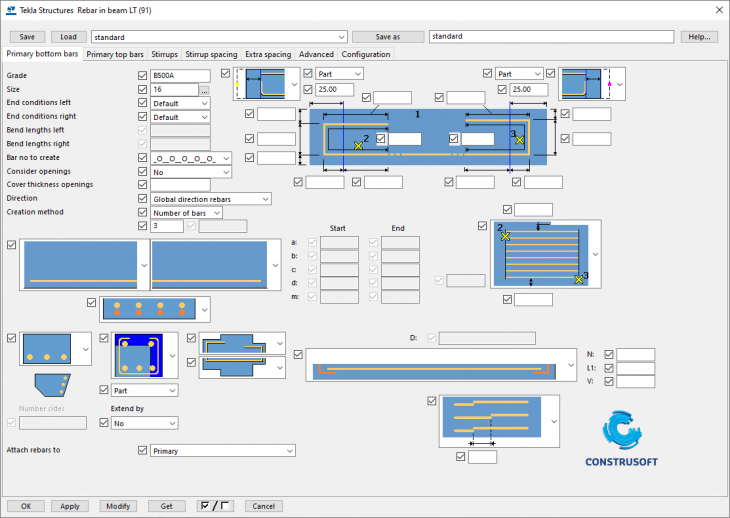This screenshot has width=730, height=518.
Task: Toggle the N: field checkbox
Action: pos(608,354)
